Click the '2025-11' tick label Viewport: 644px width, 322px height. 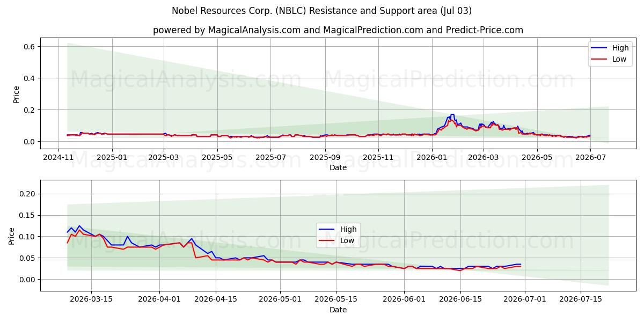coord(378,157)
